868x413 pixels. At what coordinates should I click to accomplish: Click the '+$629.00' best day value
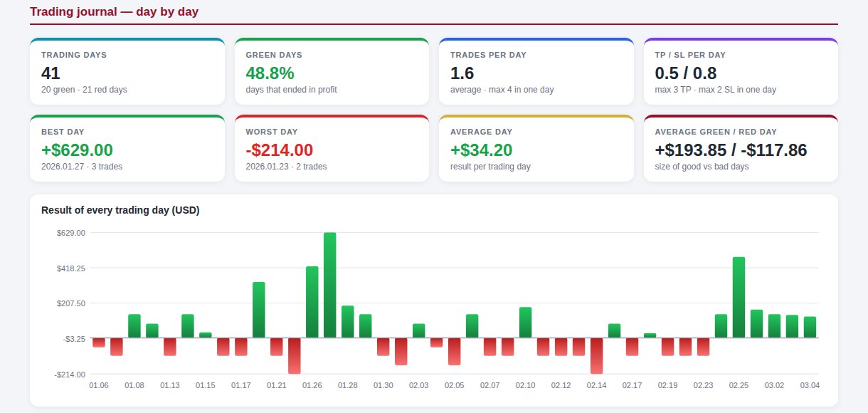pyautogui.click(x=77, y=150)
